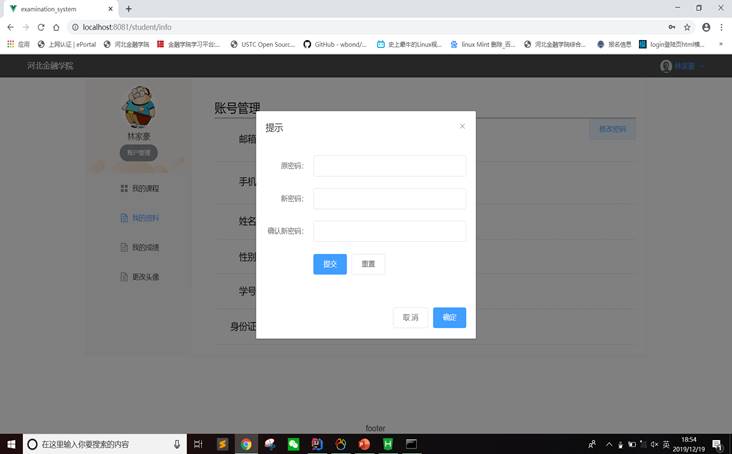Click the People icon in system tray
732x454 pixels.
pyautogui.click(x=591, y=444)
